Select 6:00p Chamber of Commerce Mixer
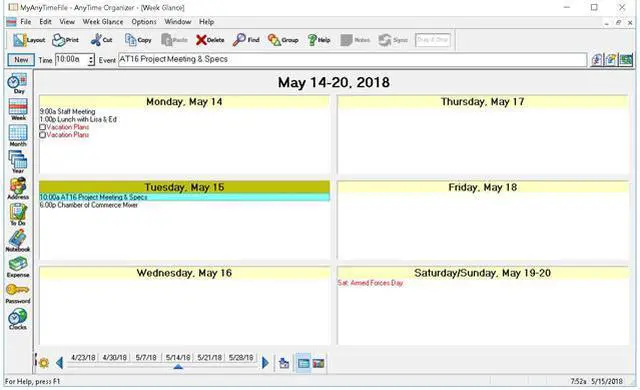640x390 pixels. pyautogui.click(x=89, y=205)
